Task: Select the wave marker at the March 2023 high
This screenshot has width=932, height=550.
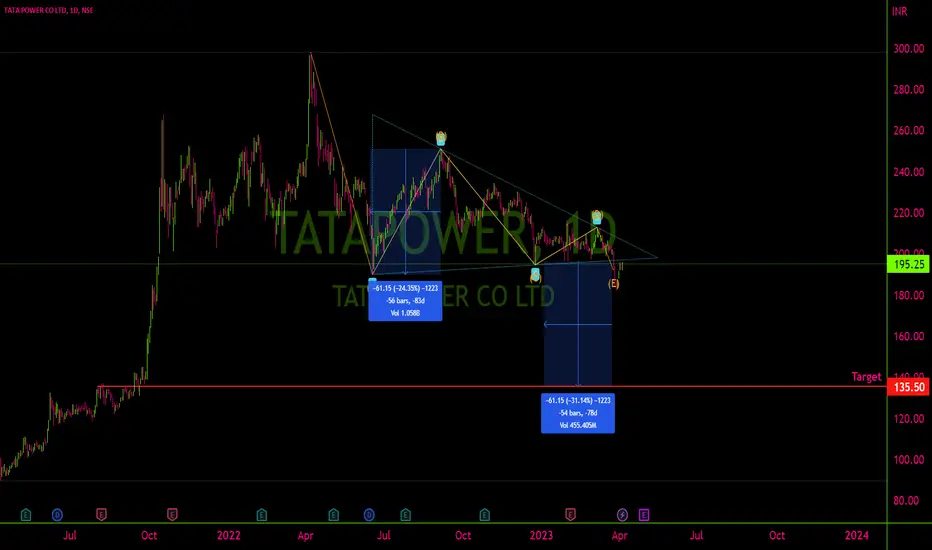Action: pyautogui.click(x=597, y=217)
